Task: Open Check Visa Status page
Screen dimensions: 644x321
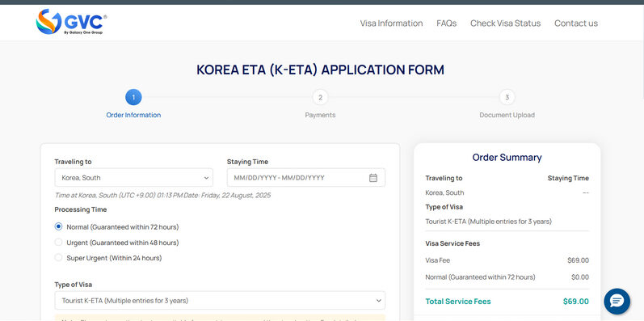Action: (505, 23)
